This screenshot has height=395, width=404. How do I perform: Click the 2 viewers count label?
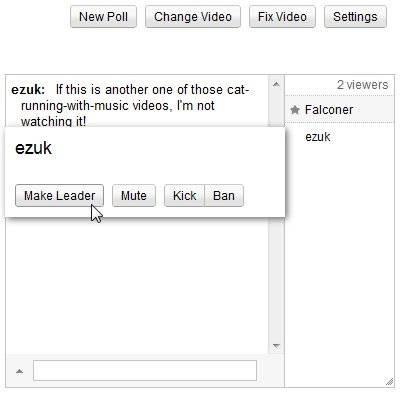tap(362, 85)
